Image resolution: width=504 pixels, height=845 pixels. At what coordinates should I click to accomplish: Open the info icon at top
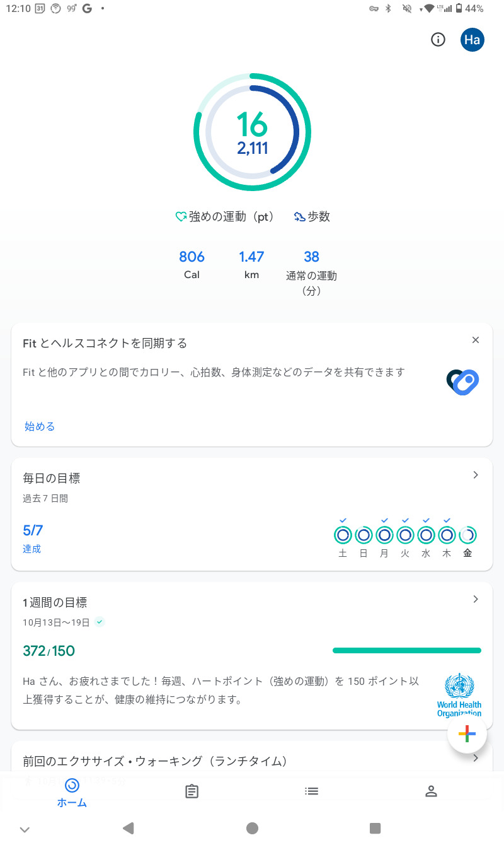[438, 40]
